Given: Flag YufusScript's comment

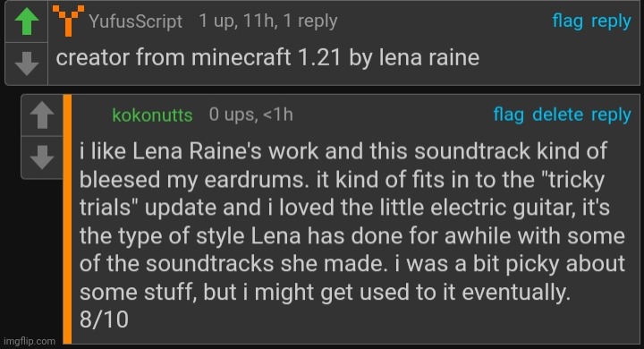Looking at the screenshot, I should (567, 21).
